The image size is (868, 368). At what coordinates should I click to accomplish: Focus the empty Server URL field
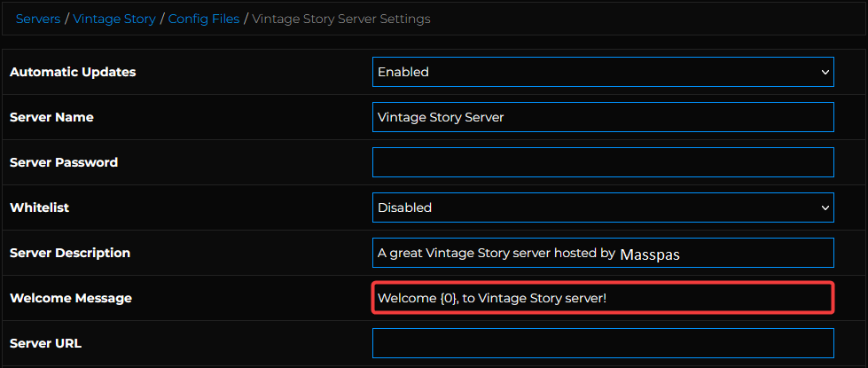603,343
